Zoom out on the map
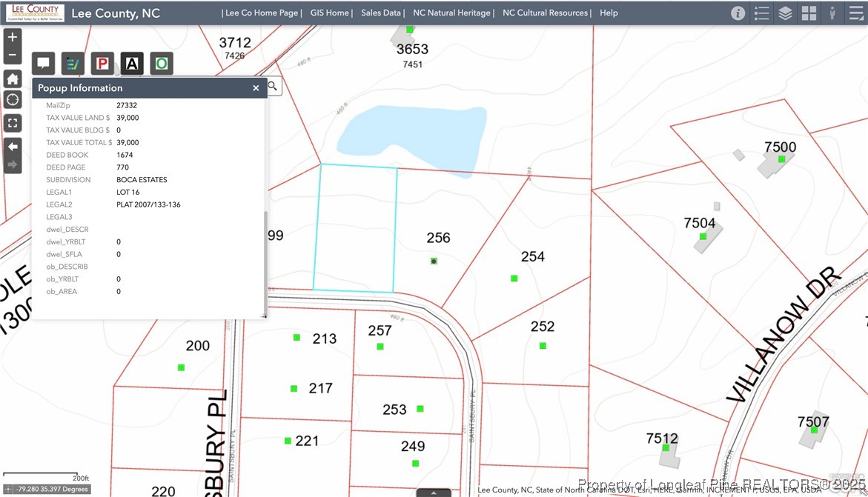868x497 pixels. click(x=13, y=55)
